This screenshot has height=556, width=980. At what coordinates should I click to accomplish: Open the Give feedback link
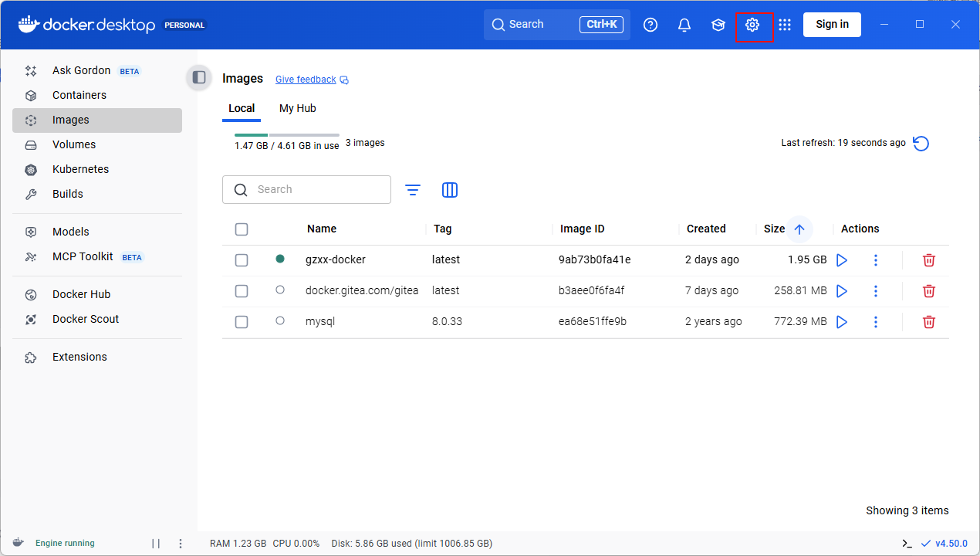click(306, 80)
